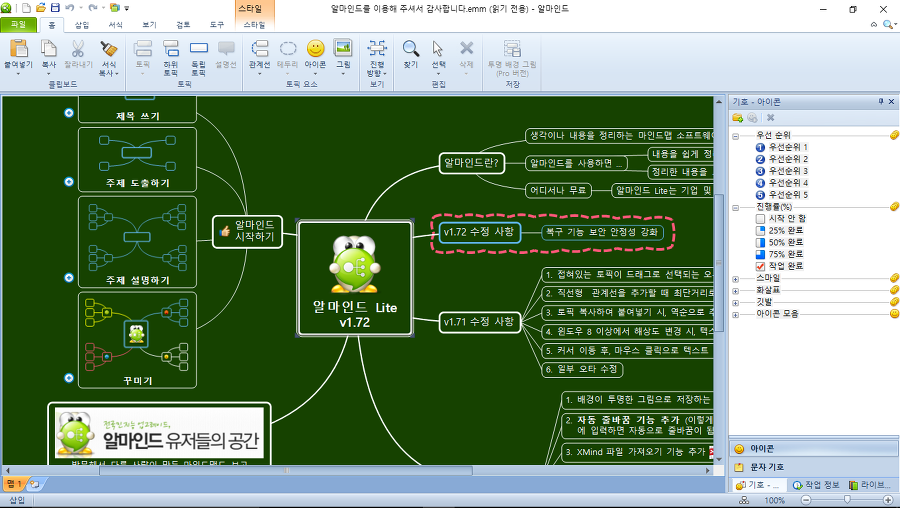Click the zoom out minus button

806,501
